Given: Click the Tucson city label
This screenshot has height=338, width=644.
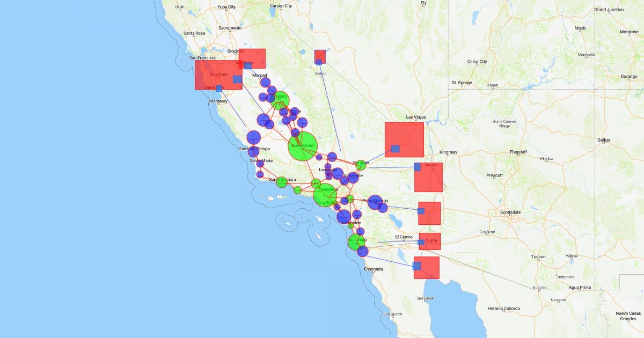Looking at the screenshot, I should click(x=538, y=256).
